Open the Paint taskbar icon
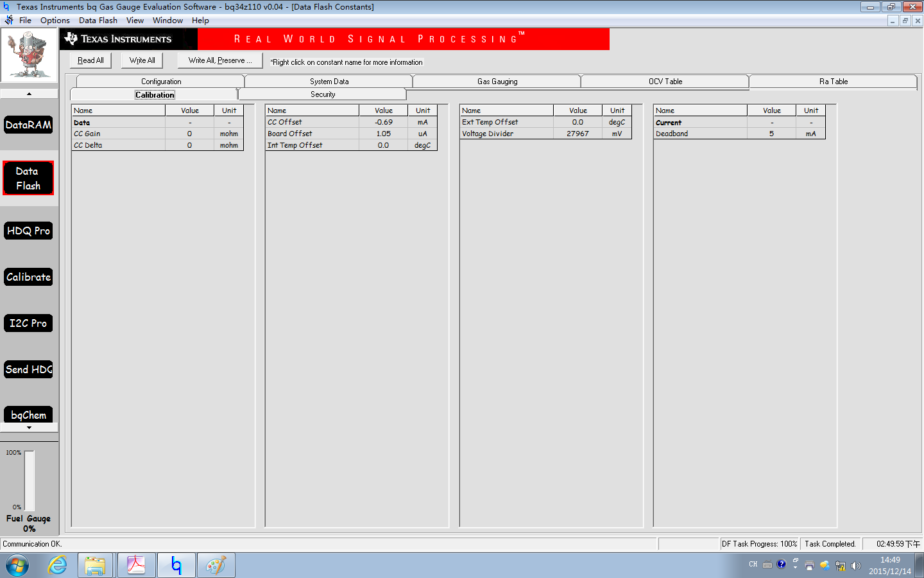The width and height of the screenshot is (924, 578). [x=216, y=566]
